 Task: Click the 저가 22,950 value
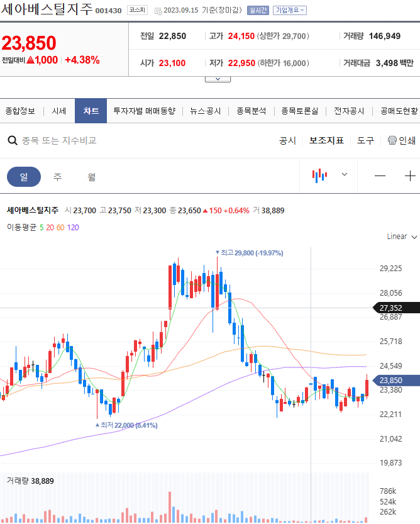[241, 63]
